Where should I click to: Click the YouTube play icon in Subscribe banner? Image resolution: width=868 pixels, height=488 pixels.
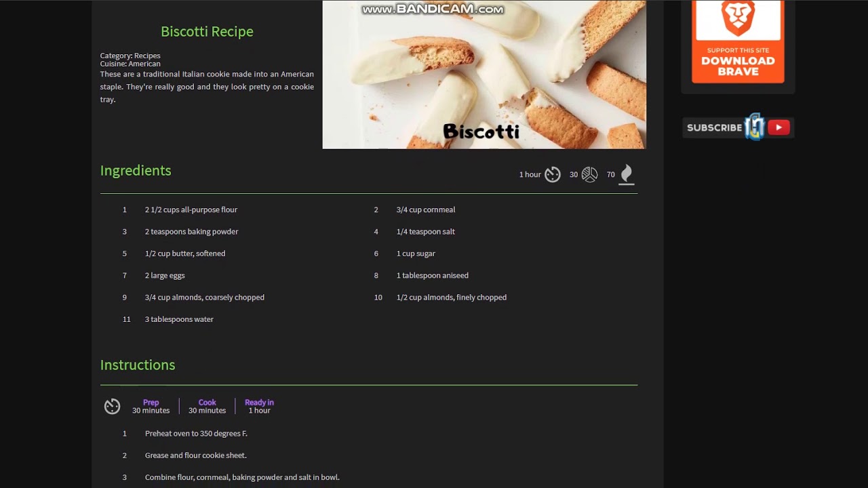tap(778, 127)
